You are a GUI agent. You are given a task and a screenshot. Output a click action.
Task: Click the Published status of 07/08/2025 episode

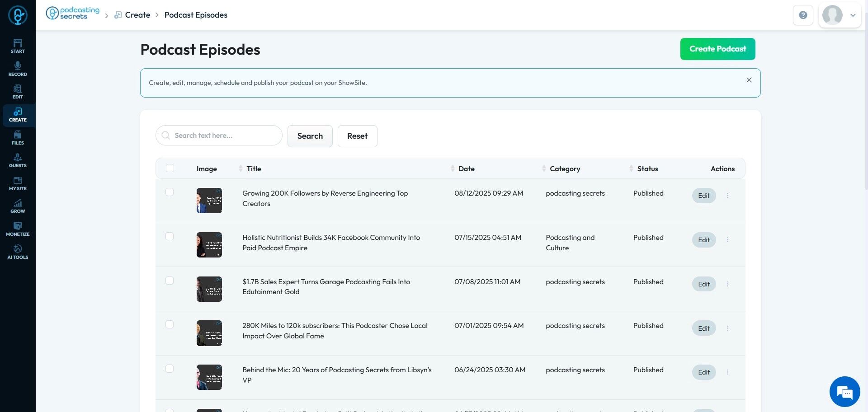(648, 282)
